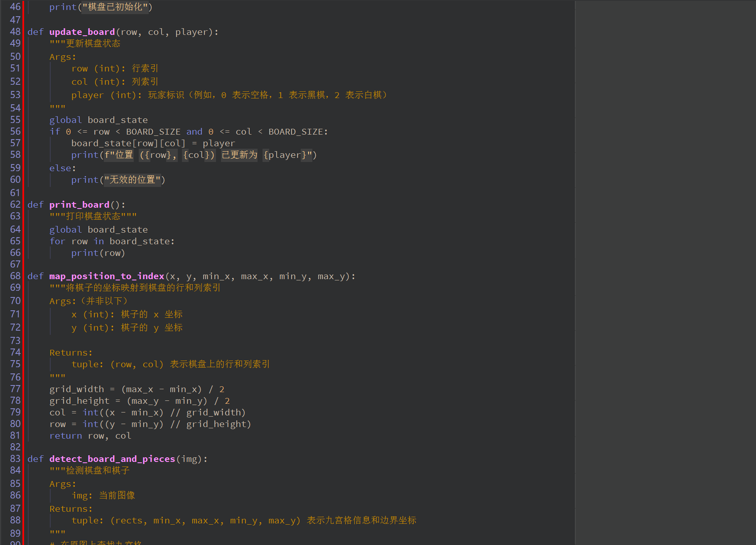
Task: Click the for keyword on line 65
Action: pyautogui.click(x=57, y=241)
